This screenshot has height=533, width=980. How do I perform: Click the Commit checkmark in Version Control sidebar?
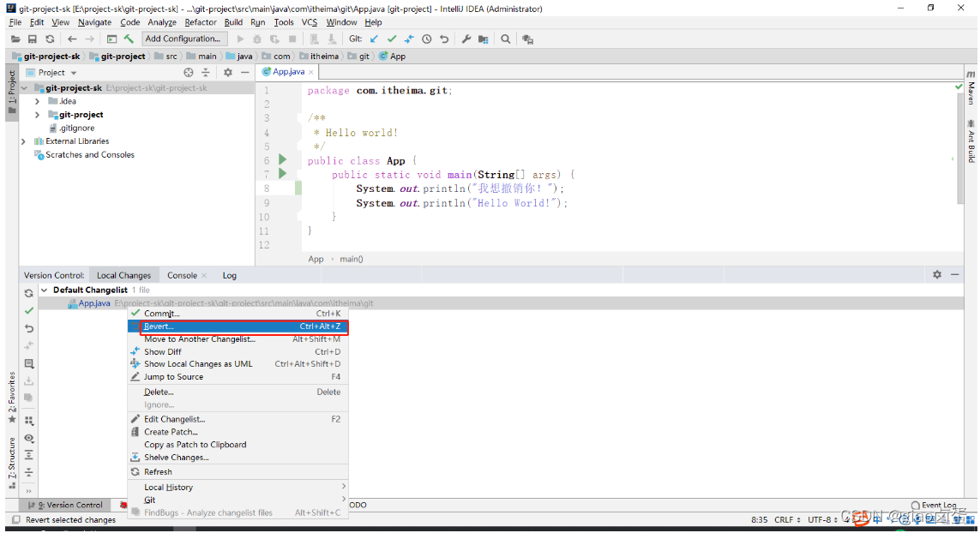point(29,310)
